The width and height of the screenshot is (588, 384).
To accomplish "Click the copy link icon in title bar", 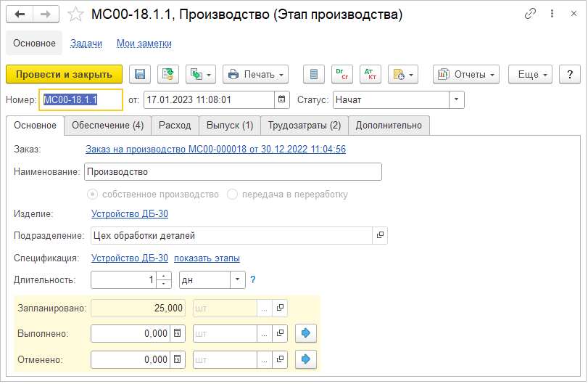I will (x=531, y=15).
